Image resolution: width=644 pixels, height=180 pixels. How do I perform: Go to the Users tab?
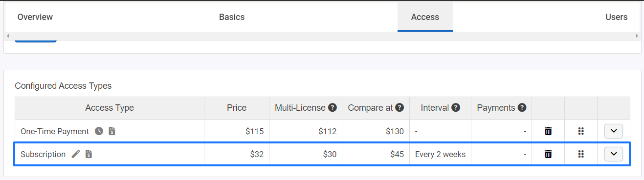coord(616,17)
